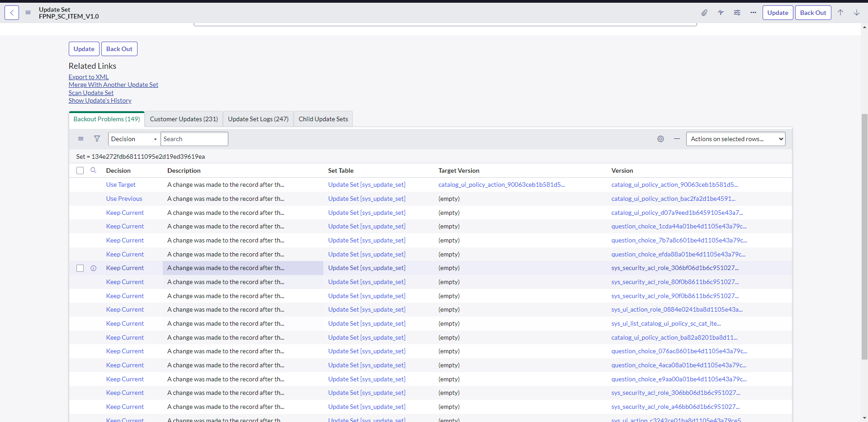Open list controls menu icon beside filter
This screenshot has width=868, height=422.
click(x=81, y=139)
